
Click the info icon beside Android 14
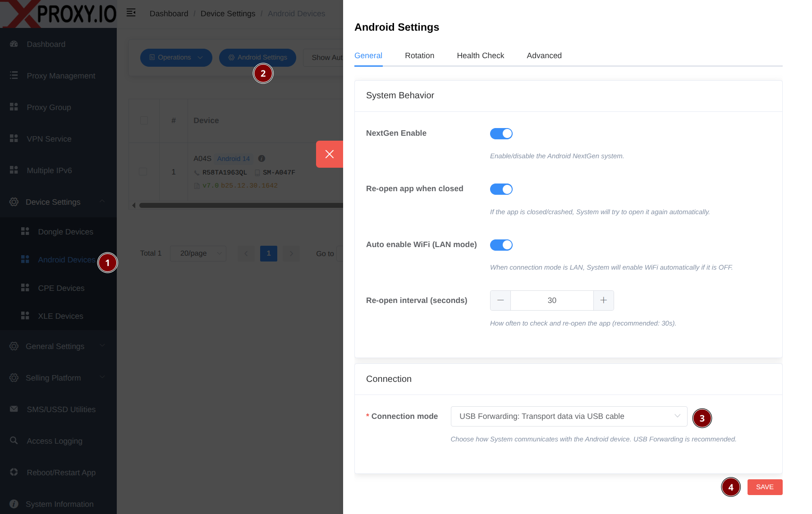(261, 159)
